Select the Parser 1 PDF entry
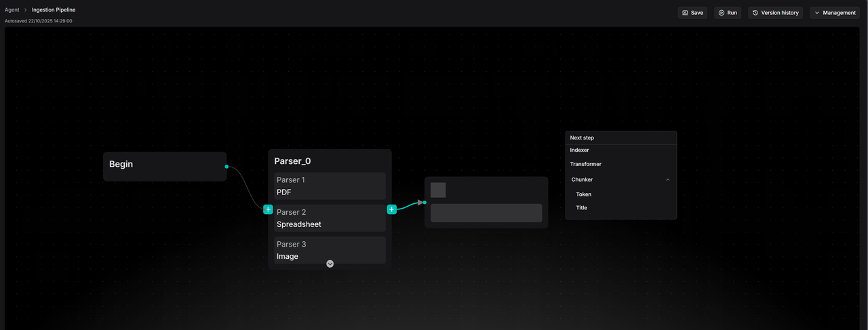The height and width of the screenshot is (330, 868). [x=330, y=186]
